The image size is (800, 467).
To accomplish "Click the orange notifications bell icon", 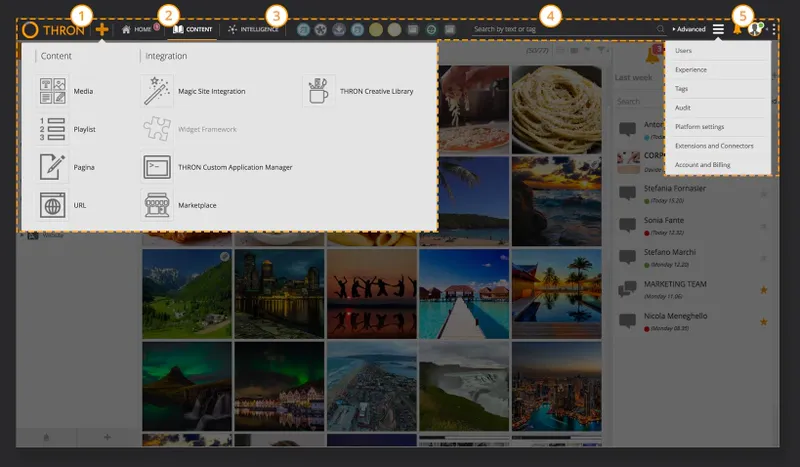I will [737, 30].
